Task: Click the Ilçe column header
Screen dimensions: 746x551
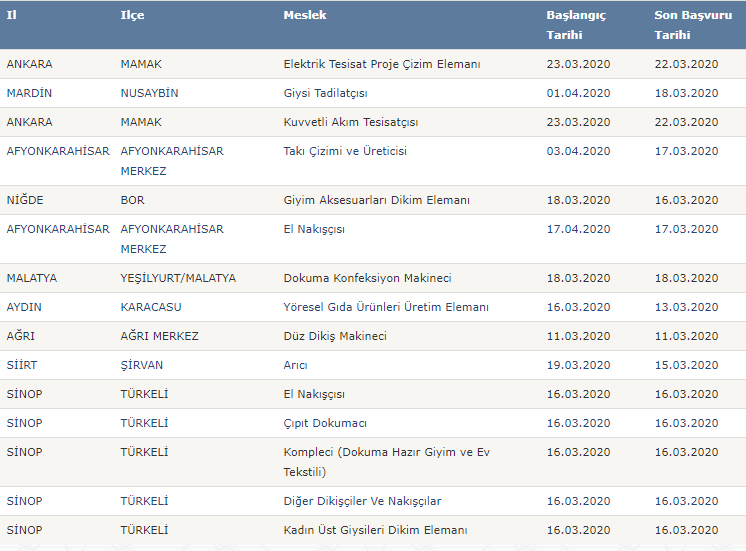Action: (133, 15)
